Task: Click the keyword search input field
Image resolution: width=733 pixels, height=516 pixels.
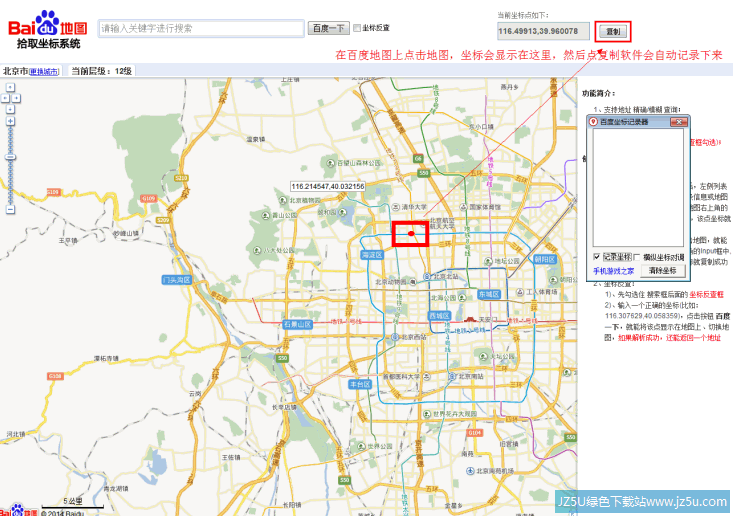Action: [x=201, y=29]
